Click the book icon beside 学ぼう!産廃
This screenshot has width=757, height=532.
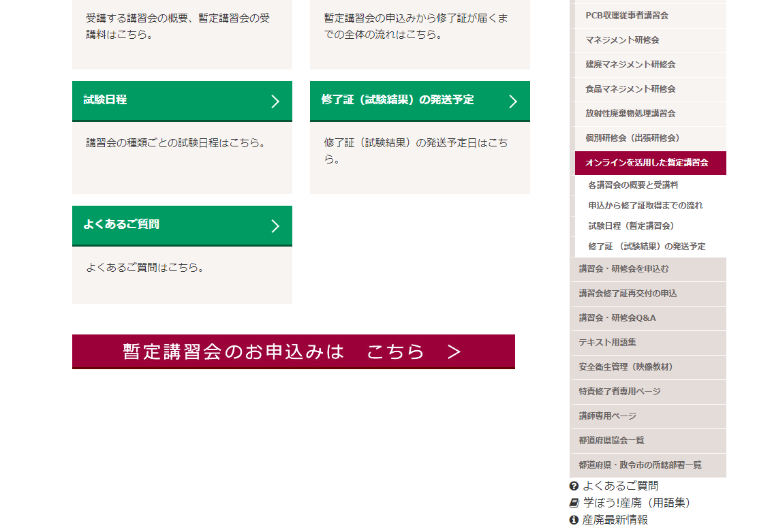click(x=574, y=503)
